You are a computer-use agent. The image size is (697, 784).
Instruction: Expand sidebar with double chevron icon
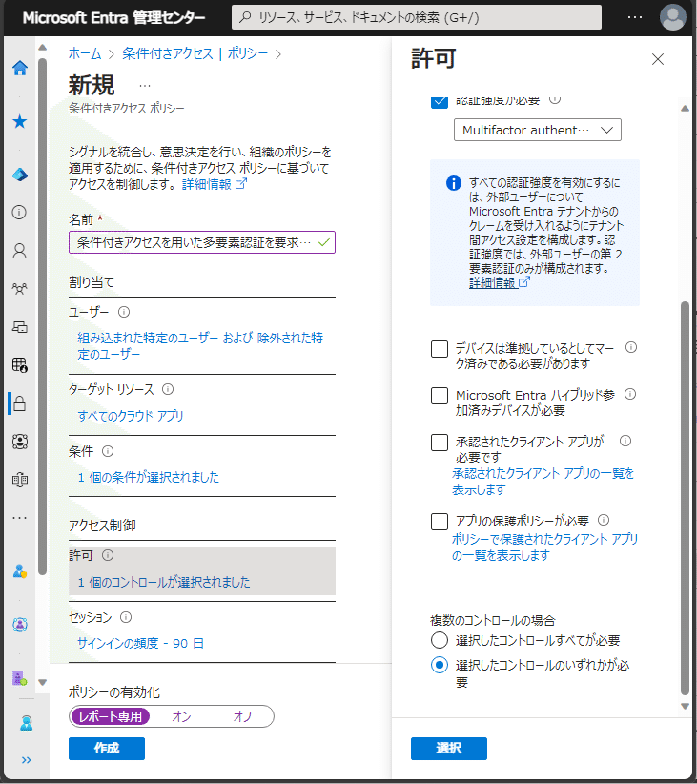(26, 760)
